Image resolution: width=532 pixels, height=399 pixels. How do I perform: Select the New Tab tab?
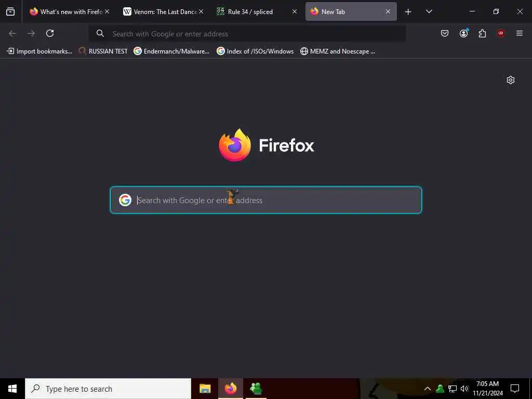coord(351,11)
